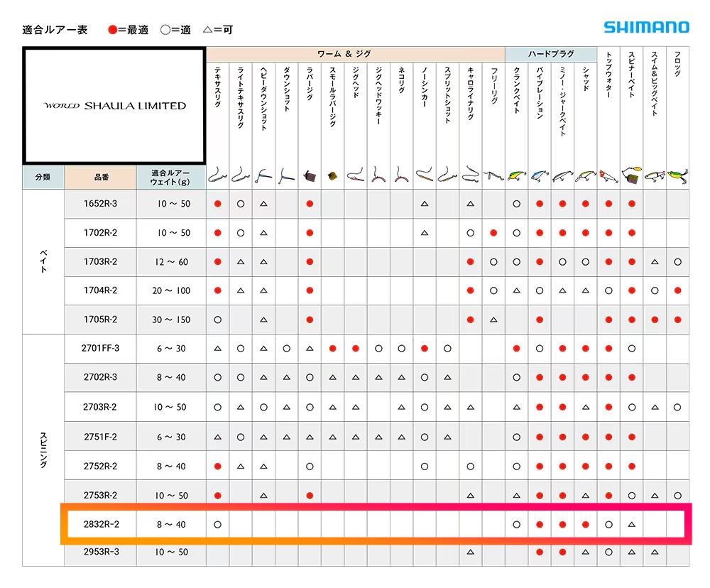
Task: Click the 適合ルアー表 title
Action: [55, 30]
